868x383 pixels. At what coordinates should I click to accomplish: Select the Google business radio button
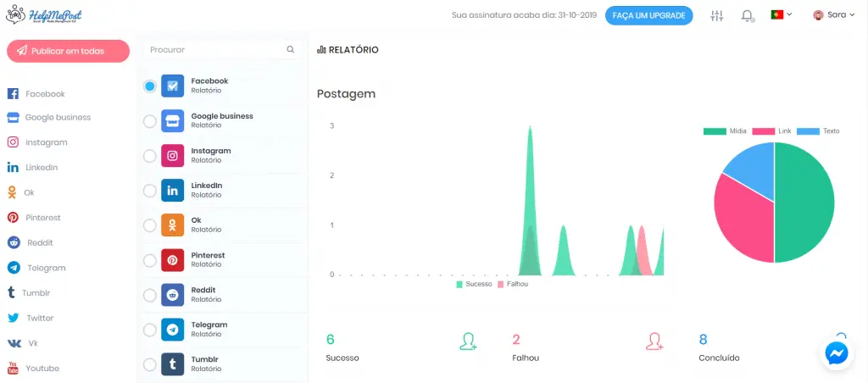[x=150, y=121]
